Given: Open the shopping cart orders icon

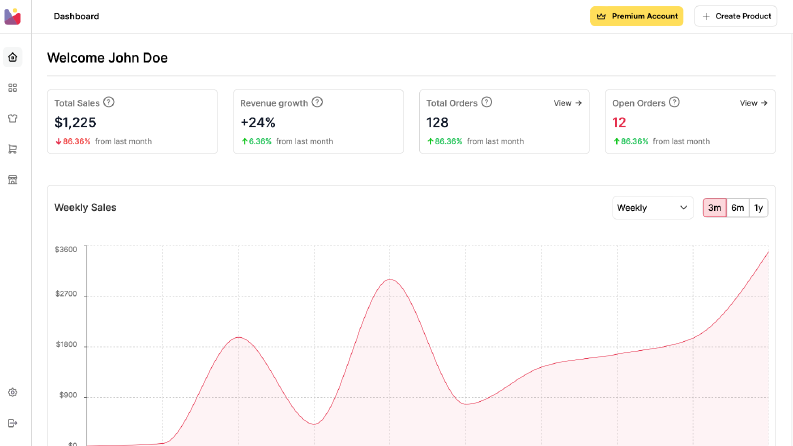Looking at the screenshot, I should [x=13, y=149].
